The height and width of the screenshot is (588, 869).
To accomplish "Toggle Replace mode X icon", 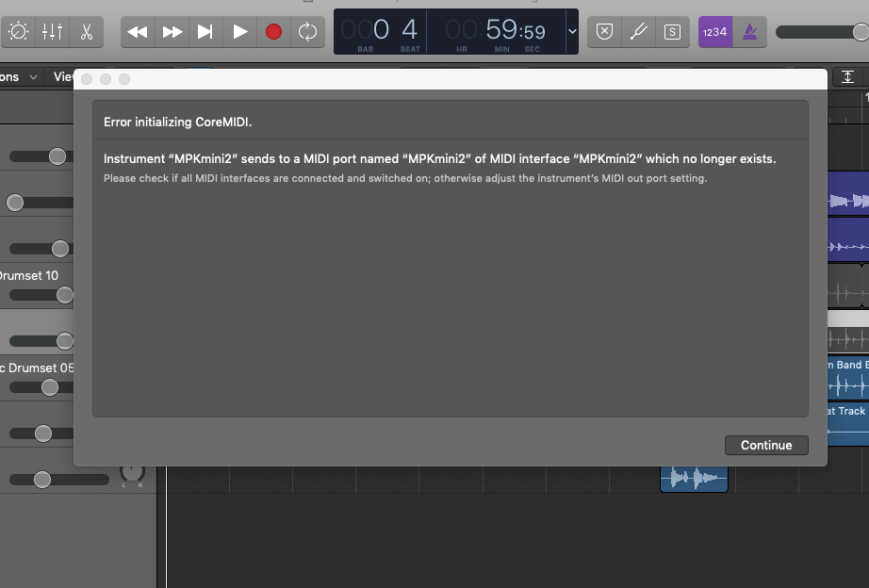I will coord(604,32).
